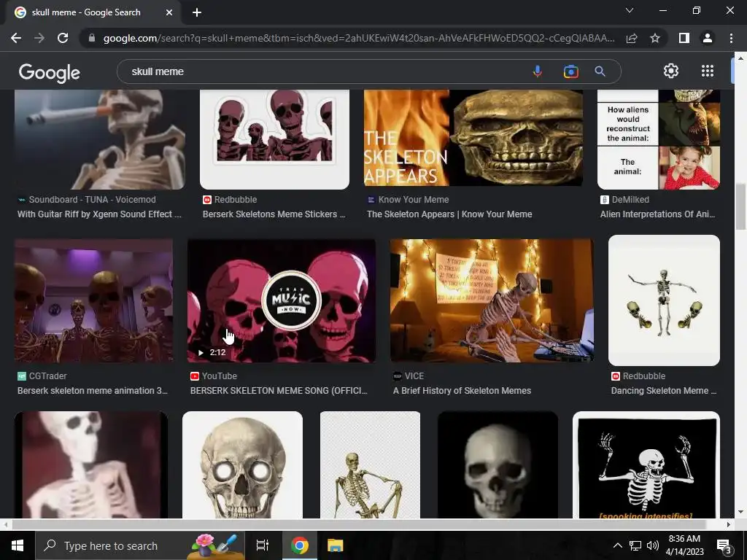Select the skull meme Google Search tab

pos(94,12)
